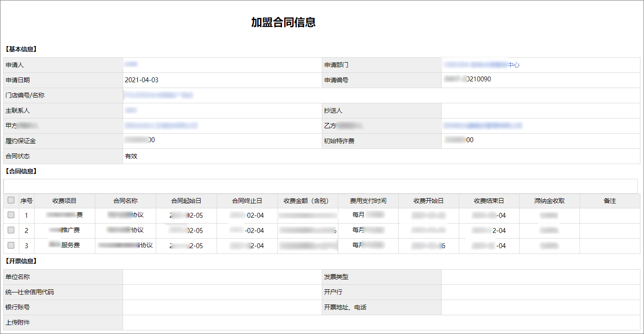Click the 合同状态 value 有效
Screen dimensions: 644x334
click(130, 156)
